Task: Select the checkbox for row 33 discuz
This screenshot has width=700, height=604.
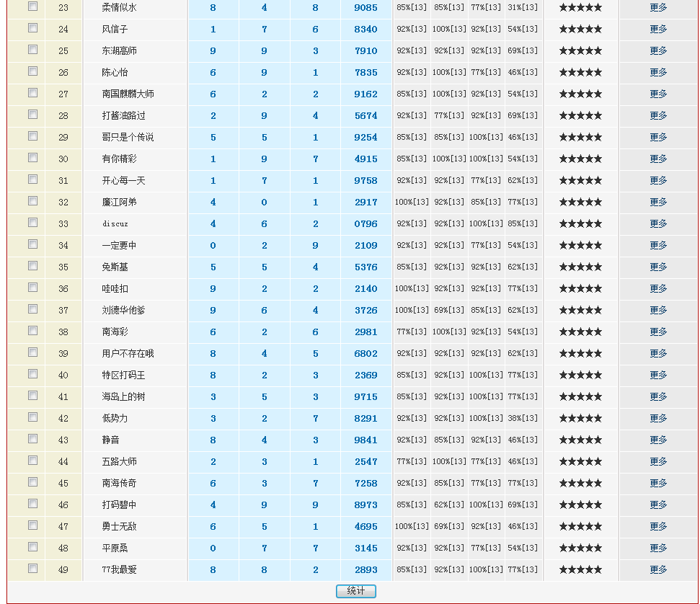Action: (32, 223)
